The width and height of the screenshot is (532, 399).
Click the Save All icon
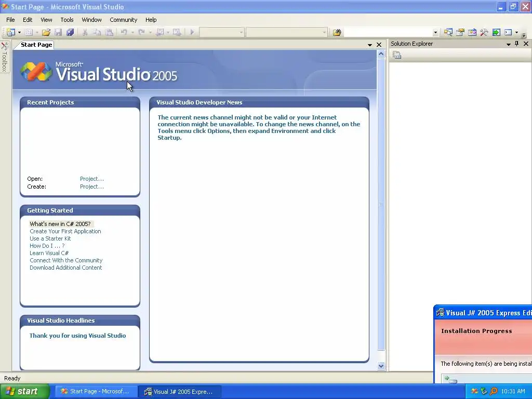70,32
